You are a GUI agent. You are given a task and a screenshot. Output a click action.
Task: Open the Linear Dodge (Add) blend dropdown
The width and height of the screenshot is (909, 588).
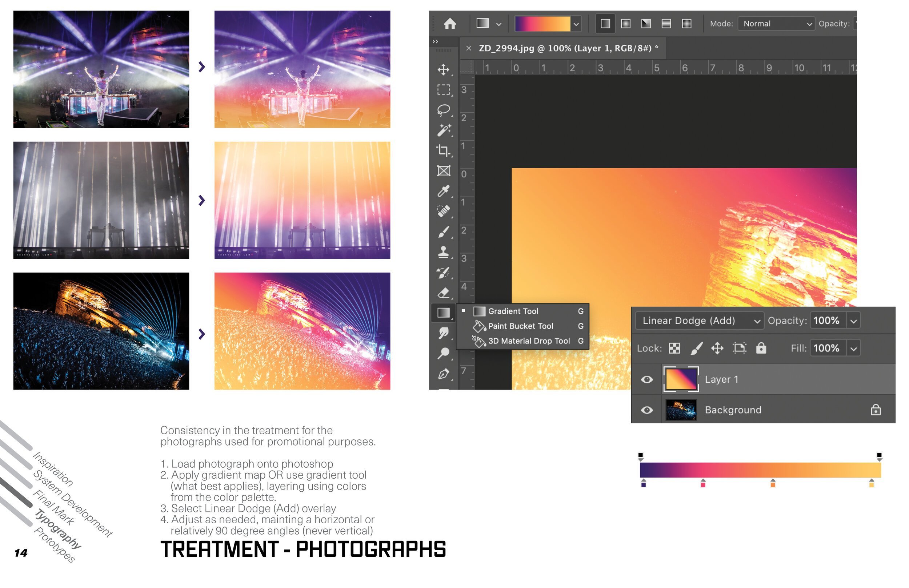[x=699, y=321]
